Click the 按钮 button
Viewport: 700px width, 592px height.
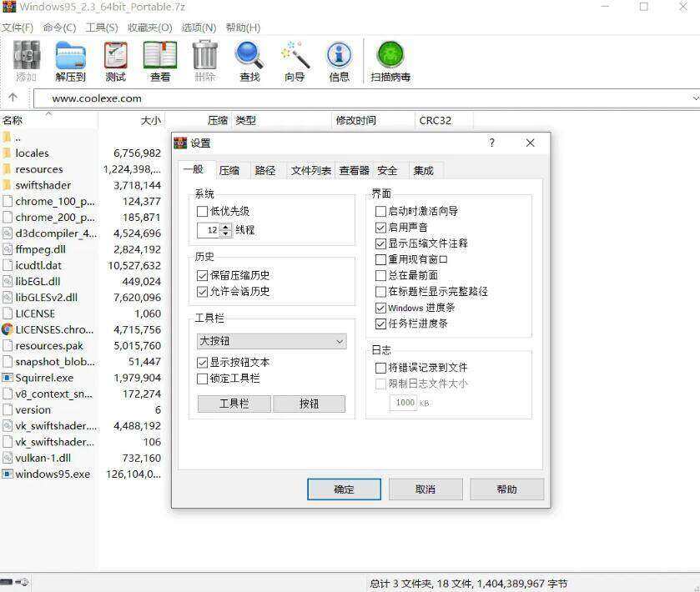tap(309, 404)
